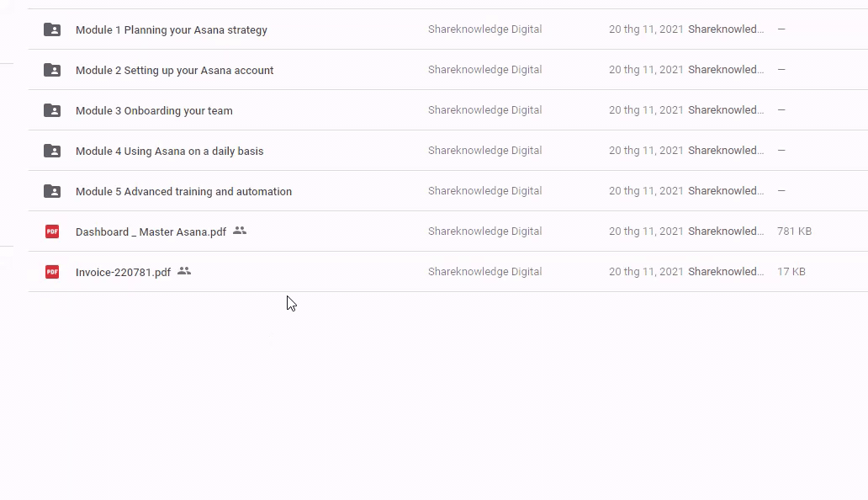Viewport: 868px width, 500px height.
Task: Select the Dashboard _ Master Asana.pdf file name
Action: pyautogui.click(x=151, y=232)
